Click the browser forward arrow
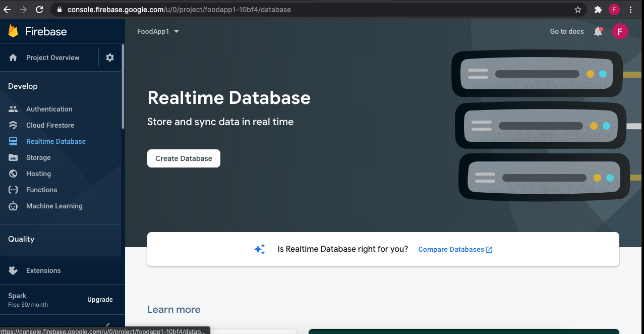This screenshot has width=644, height=334. click(23, 10)
